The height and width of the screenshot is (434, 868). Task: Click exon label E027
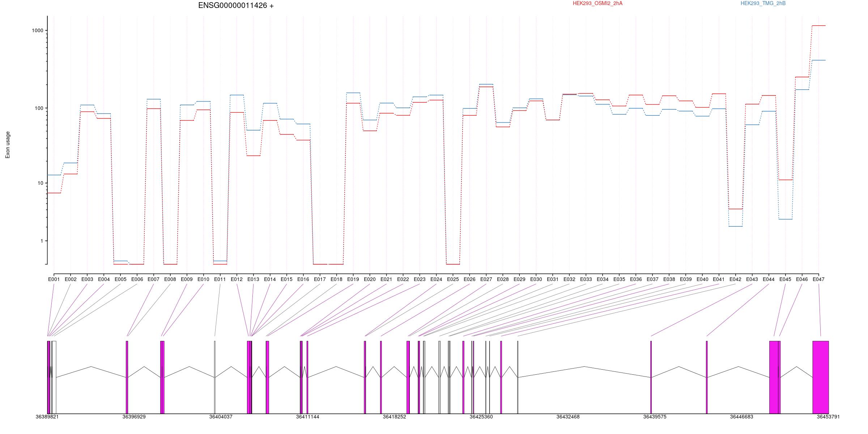click(486, 279)
